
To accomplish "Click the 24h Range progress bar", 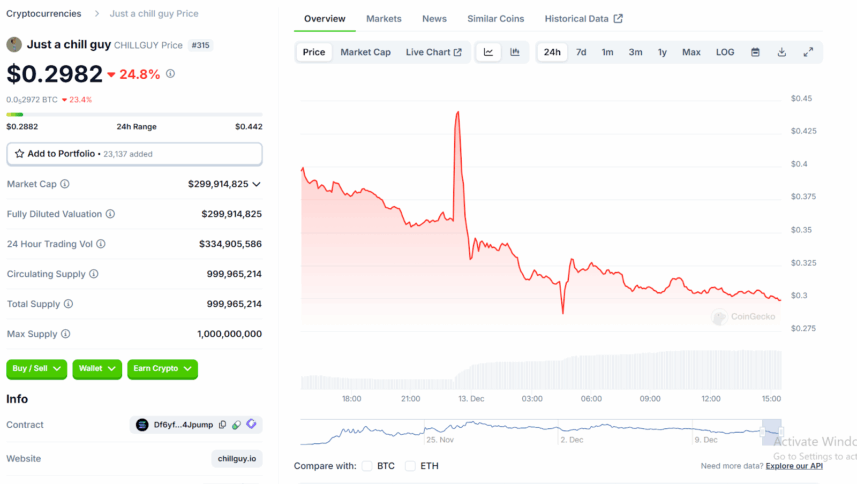I will tap(134, 114).
